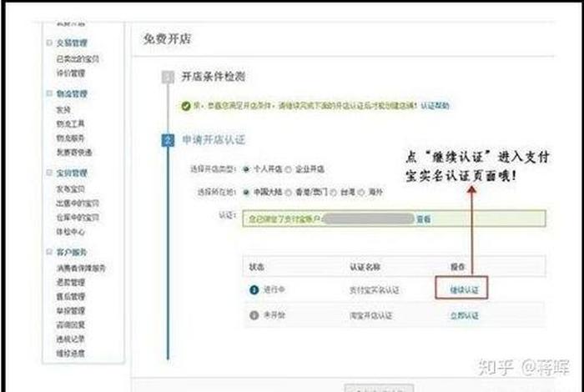Click the 支付宝实名认证 table cell
The height and width of the screenshot is (392, 584).
coord(375,290)
